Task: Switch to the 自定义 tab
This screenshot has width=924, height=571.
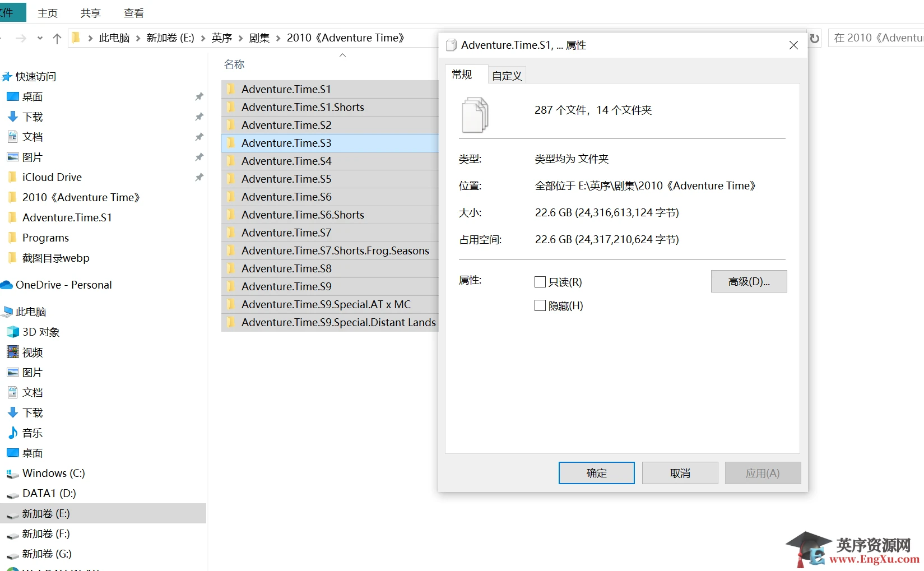Action: click(507, 76)
